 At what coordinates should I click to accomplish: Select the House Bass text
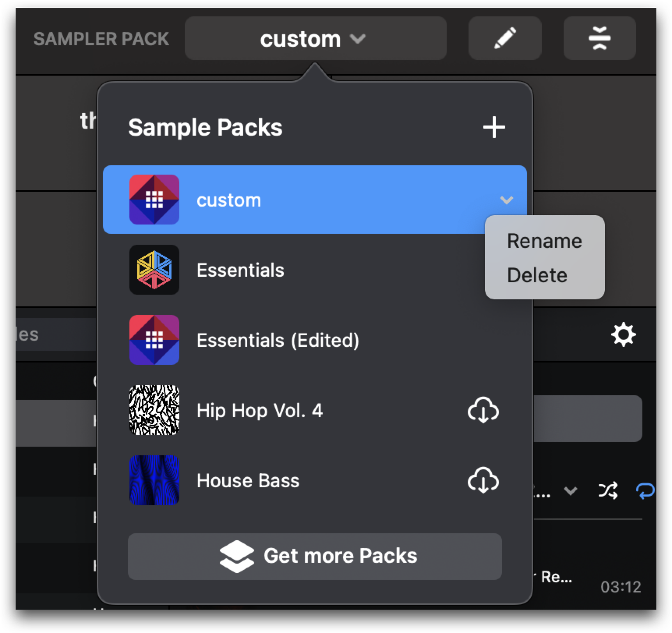click(x=248, y=481)
